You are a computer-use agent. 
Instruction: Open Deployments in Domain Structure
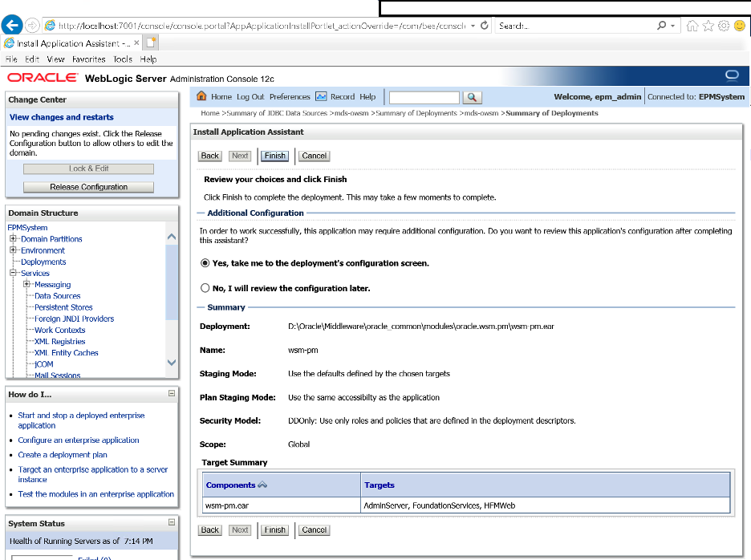point(43,262)
